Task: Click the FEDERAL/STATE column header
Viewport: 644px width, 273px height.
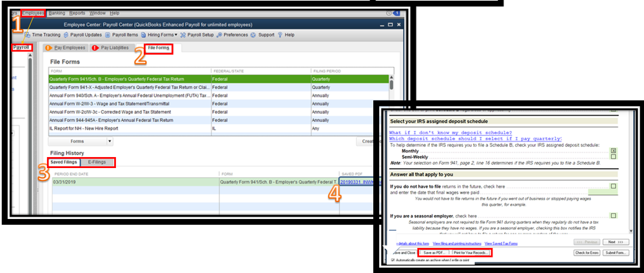Action: 261,71
